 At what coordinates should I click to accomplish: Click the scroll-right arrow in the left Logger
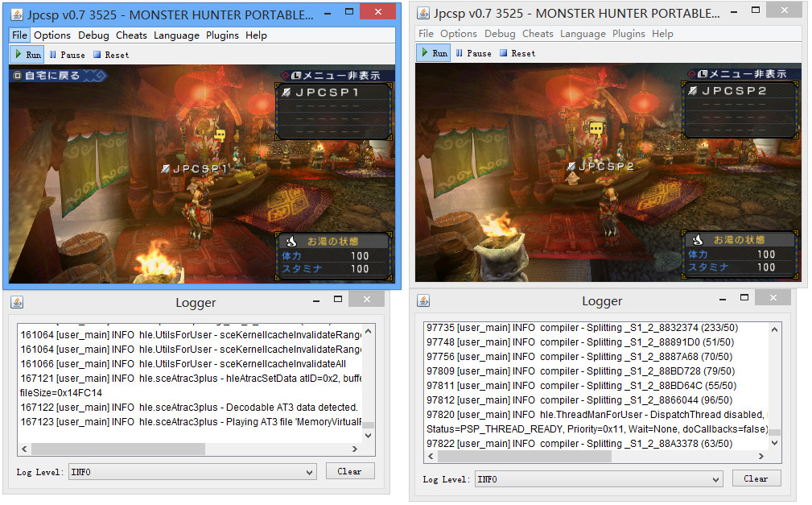coord(355,449)
